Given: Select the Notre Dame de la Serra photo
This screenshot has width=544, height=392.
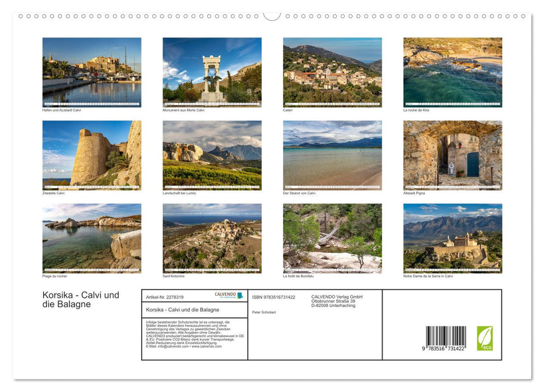Looking at the screenshot, I should pyautogui.click(x=453, y=238).
